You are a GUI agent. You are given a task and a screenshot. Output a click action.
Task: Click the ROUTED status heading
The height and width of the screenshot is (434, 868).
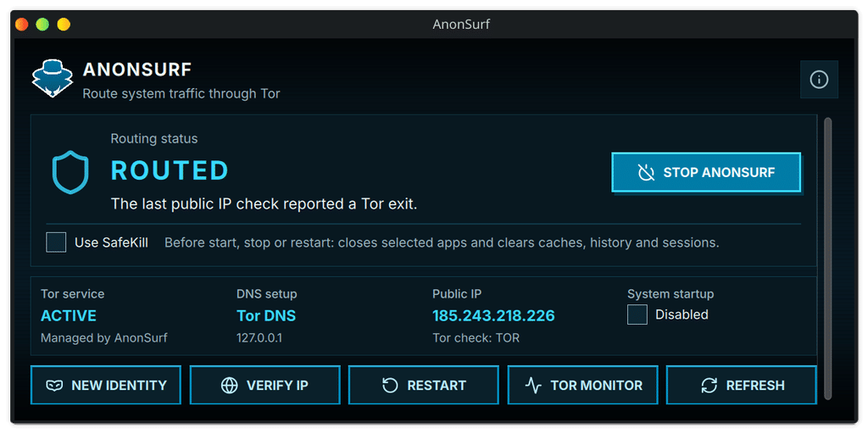[170, 170]
